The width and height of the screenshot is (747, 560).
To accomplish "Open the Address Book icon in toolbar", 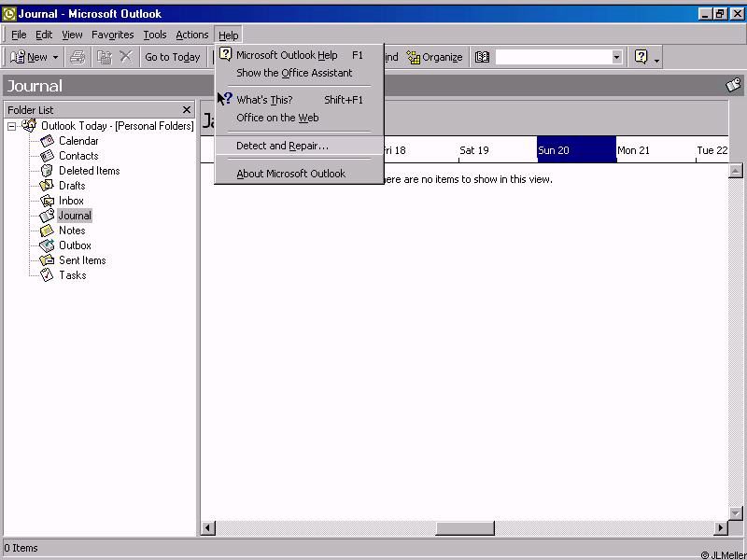I will click(x=482, y=57).
